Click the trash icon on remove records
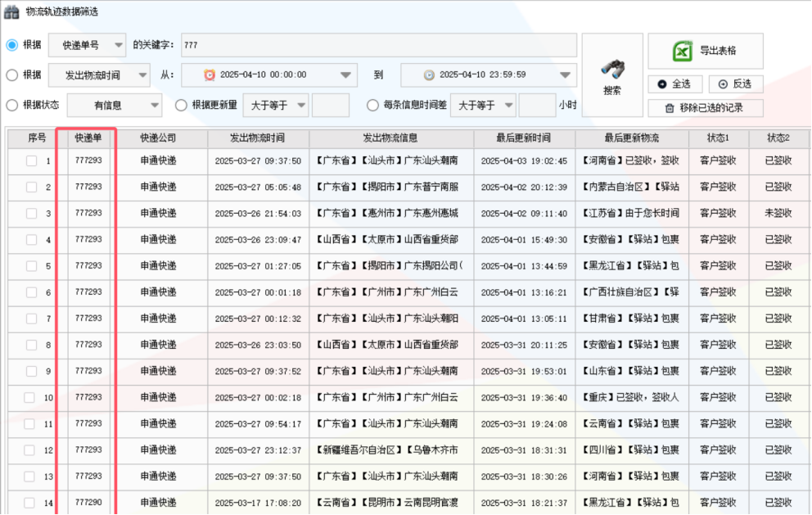812x515 pixels. tap(670, 108)
